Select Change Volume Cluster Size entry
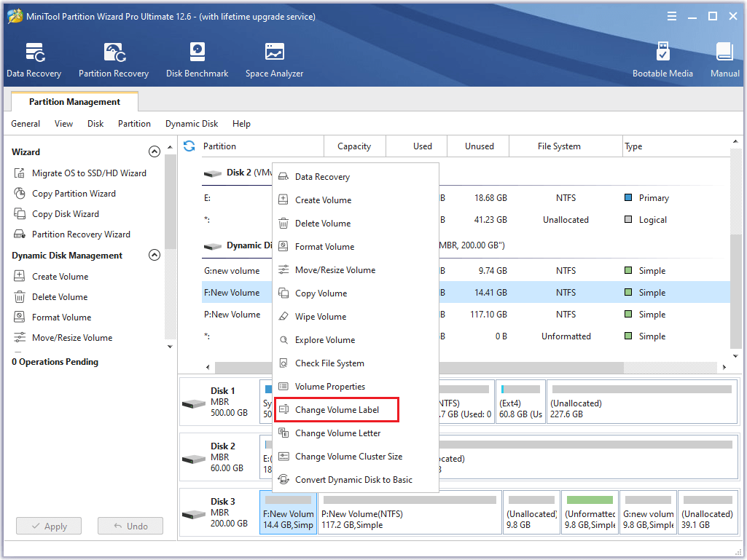Image resolution: width=747 pixels, height=560 pixels. pyautogui.click(x=356, y=457)
